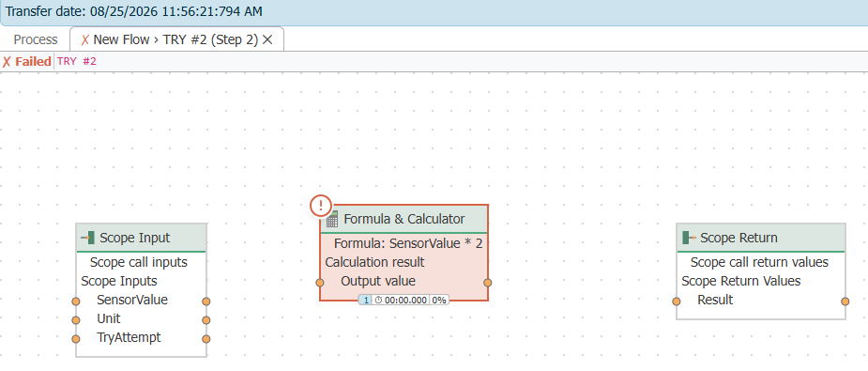868x371 pixels.
Task: Click the Scope Return node icon
Action: click(689, 239)
